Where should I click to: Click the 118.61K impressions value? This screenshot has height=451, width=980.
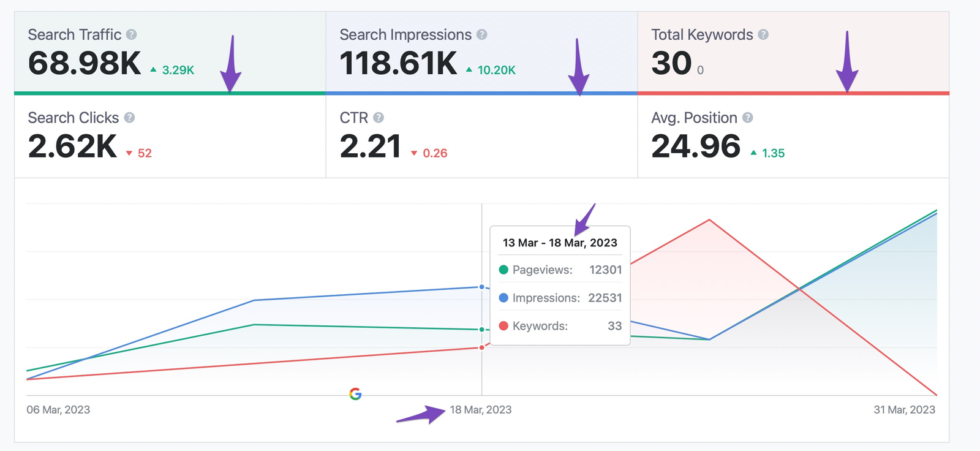[398, 64]
